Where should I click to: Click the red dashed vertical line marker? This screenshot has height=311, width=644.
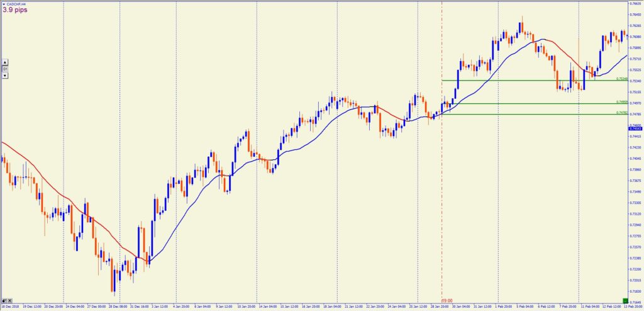click(x=442, y=189)
